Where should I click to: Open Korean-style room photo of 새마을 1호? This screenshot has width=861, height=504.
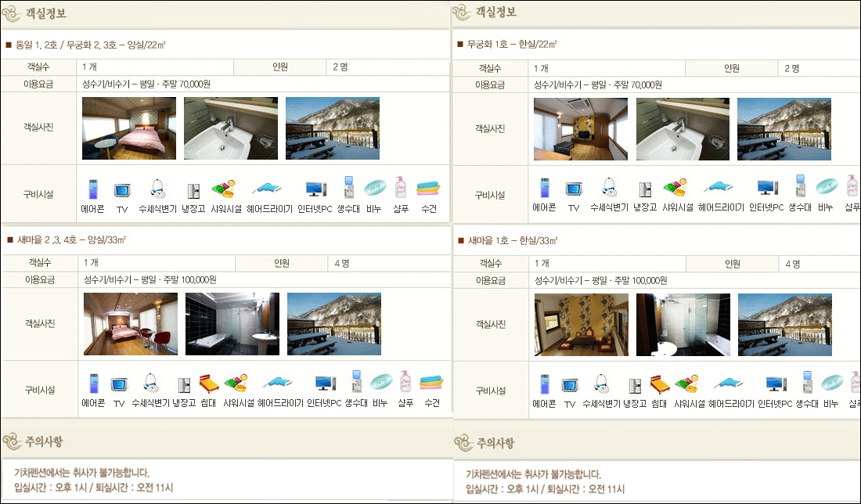point(582,325)
